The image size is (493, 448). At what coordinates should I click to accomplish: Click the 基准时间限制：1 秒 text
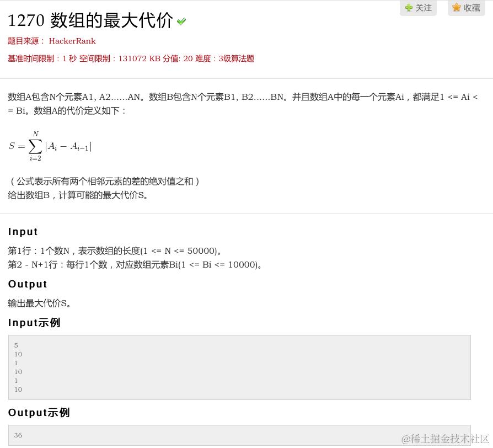[x=42, y=58]
